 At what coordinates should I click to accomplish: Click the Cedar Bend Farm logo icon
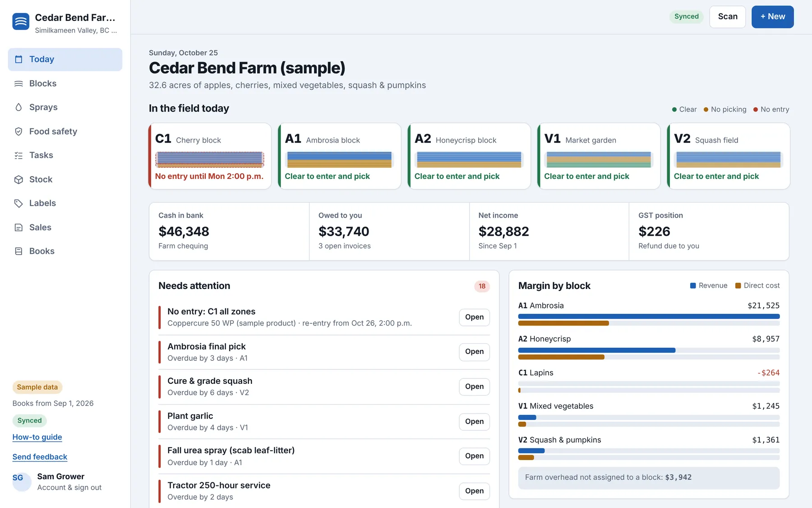[x=21, y=21]
